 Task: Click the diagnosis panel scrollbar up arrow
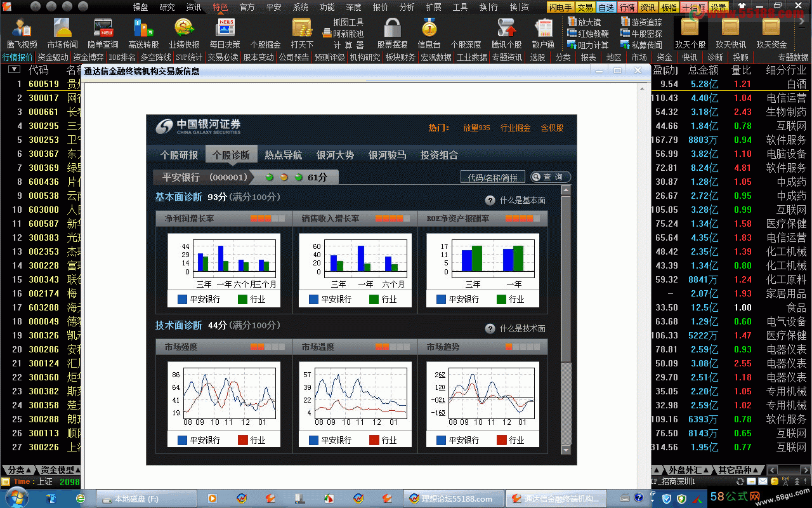point(566,189)
